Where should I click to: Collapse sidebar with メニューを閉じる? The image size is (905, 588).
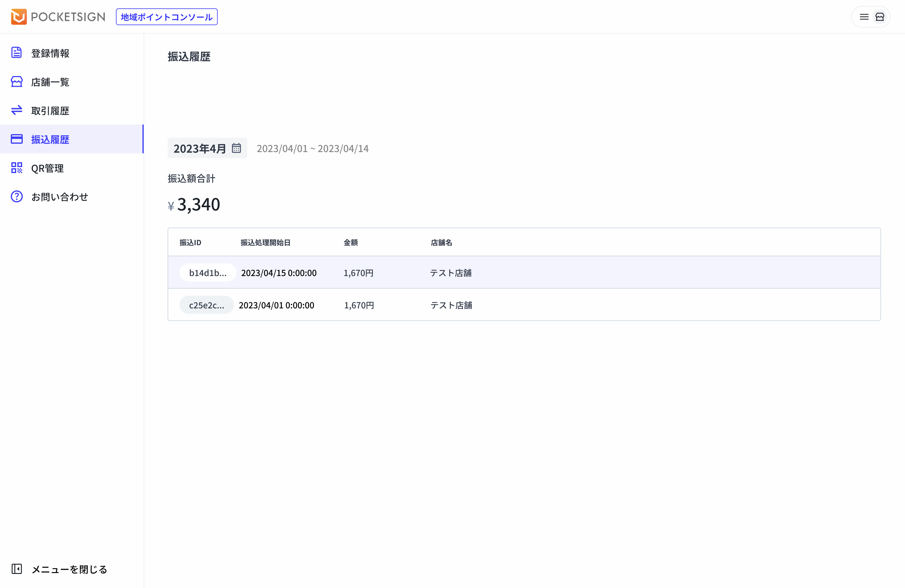tap(69, 569)
